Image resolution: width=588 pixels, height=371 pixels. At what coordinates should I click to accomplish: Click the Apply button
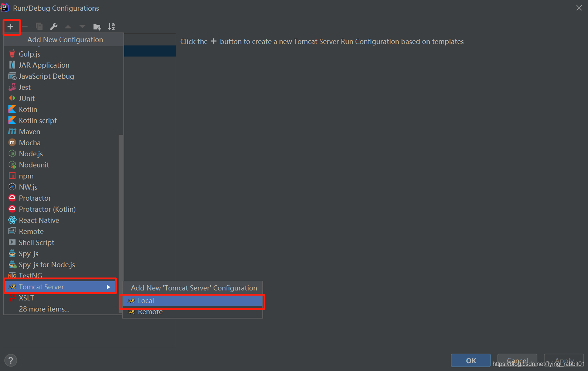click(564, 361)
